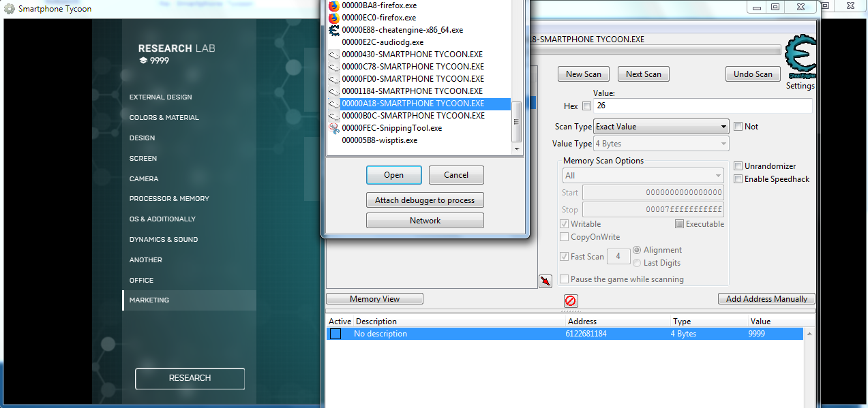The height and width of the screenshot is (408, 868).
Task: Toggle the Hex checkbox
Action: tap(586, 106)
